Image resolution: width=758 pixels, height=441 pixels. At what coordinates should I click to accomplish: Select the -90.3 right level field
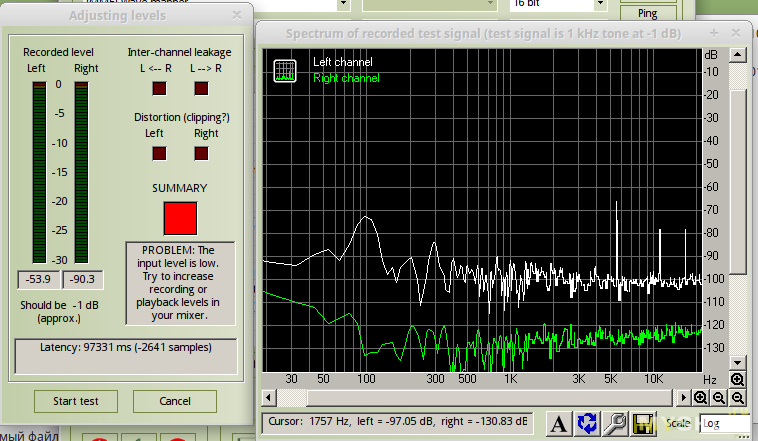pos(82,279)
